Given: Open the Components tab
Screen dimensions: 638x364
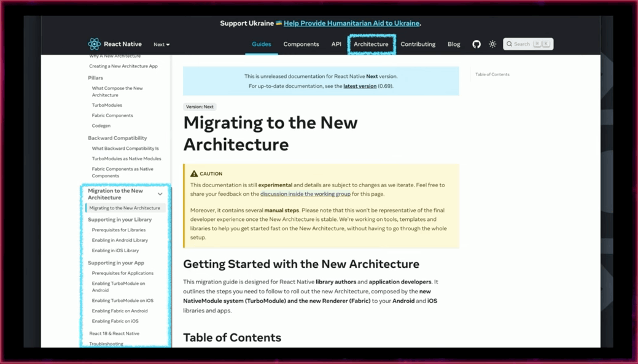Looking at the screenshot, I should pyautogui.click(x=301, y=44).
